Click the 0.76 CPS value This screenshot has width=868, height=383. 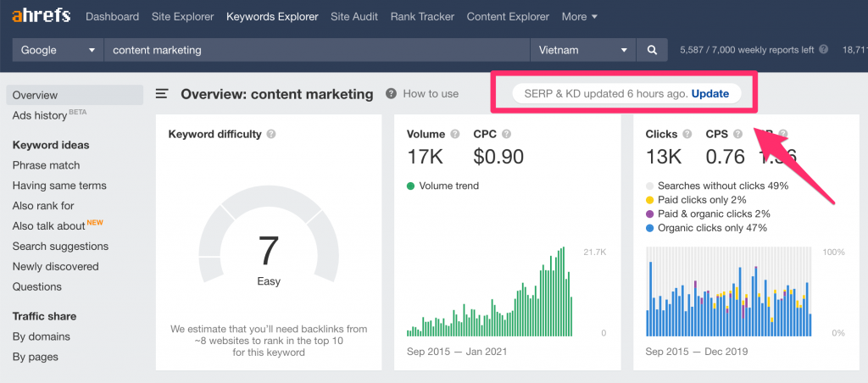726,157
